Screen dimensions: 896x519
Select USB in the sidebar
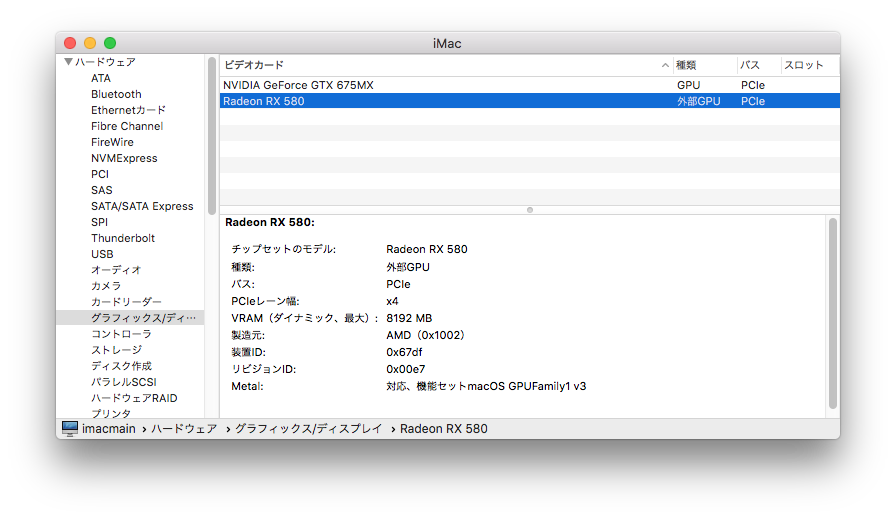pyautogui.click(x=102, y=254)
